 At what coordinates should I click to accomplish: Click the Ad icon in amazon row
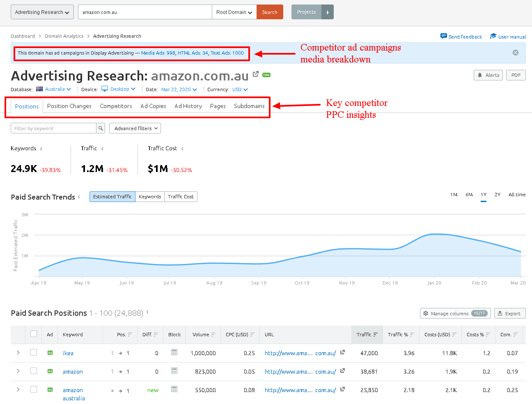[50, 371]
